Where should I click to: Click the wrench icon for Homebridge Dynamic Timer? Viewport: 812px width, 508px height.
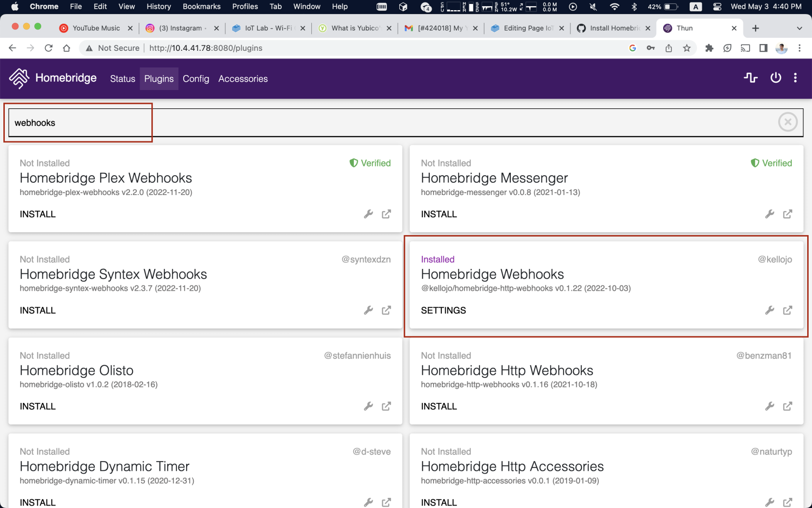point(368,502)
